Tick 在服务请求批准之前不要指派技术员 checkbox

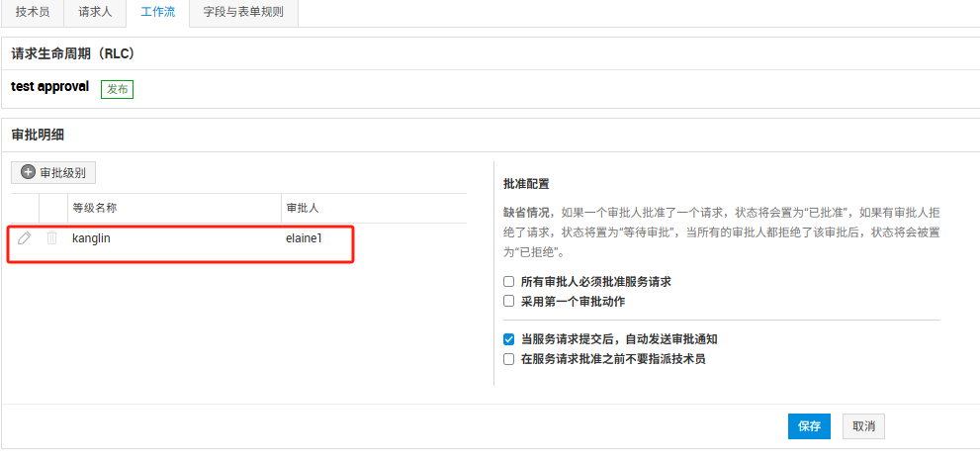point(509,359)
